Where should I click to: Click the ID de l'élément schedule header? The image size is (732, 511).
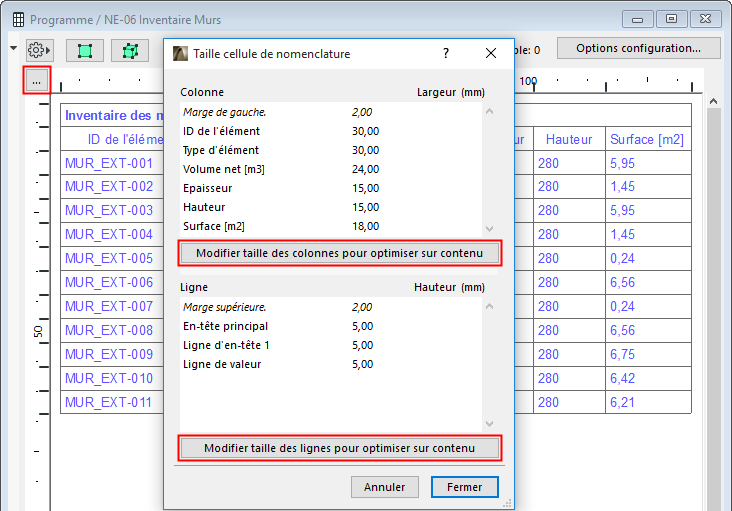tap(113, 139)
